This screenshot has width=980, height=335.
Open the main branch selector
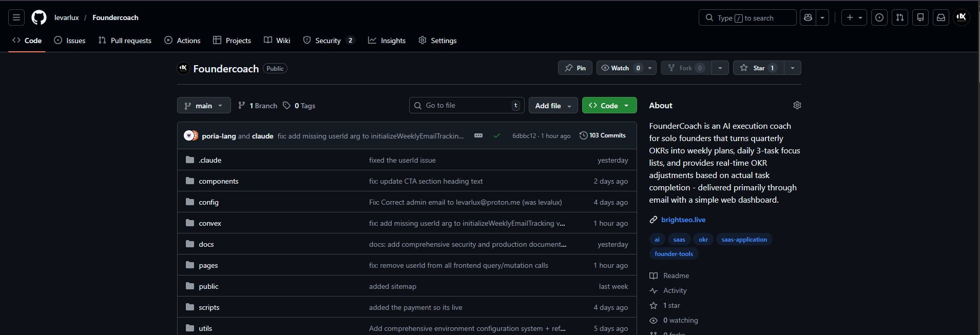[204, 105]
